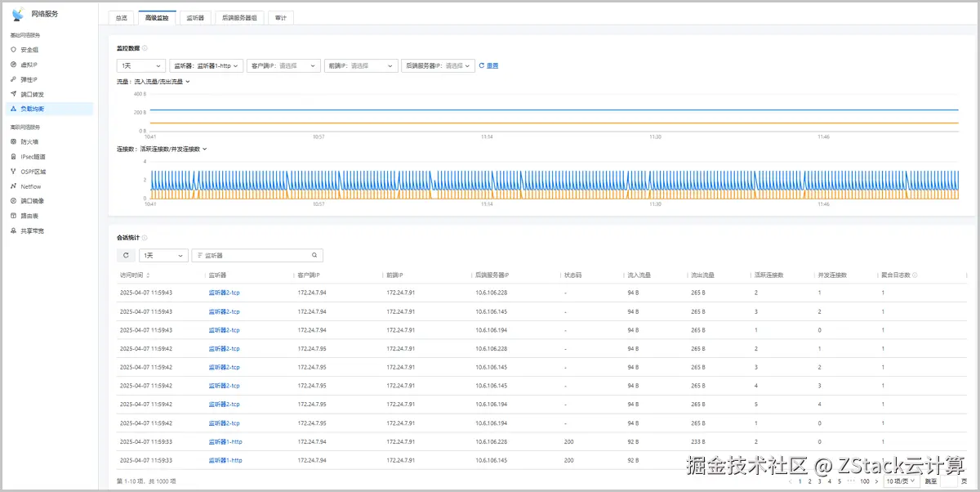The width and height of the screenshot is (980, 492).
Task: Open the 监听器: 监听器1-http dropdown
Action: [206, 65]
